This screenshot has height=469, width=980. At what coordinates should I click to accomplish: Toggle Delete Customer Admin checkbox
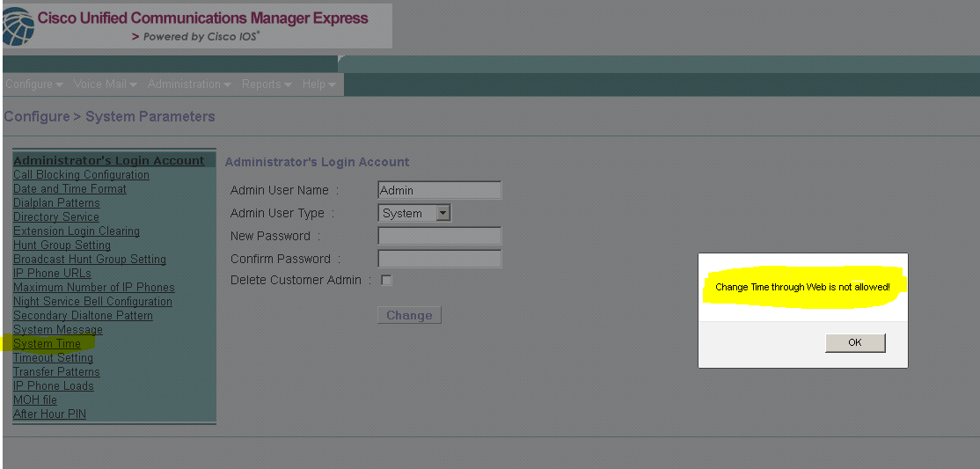(386, 280)
